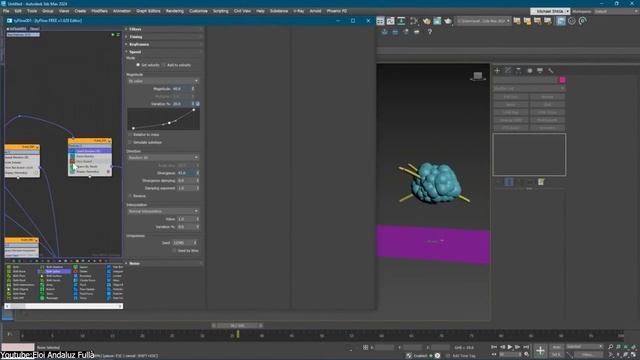Click the Set Key large plus button
This screenshot has width=640, height=360.
click(x=540, y=350)
